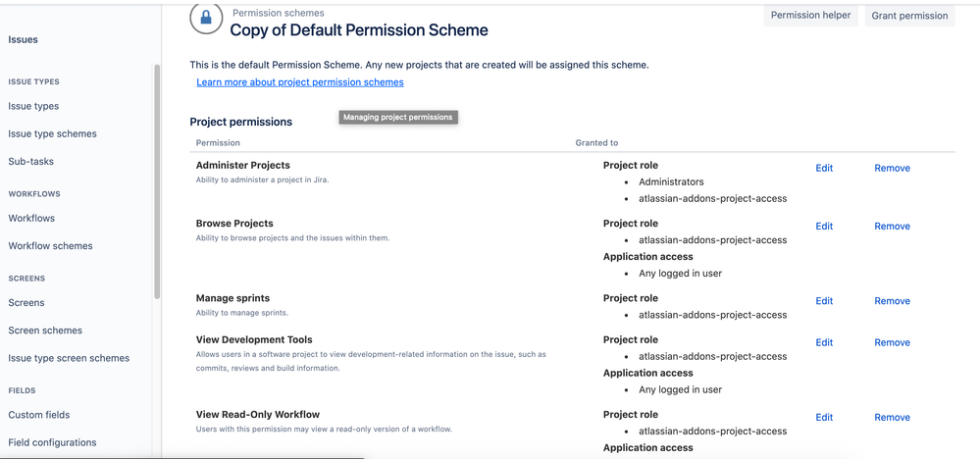
Task: Open Workflow schemes page
Action: point(51,246)
